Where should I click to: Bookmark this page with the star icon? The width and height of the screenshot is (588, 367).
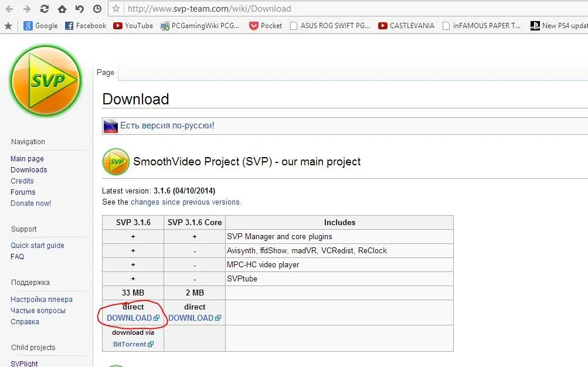(x=116, y=9)
